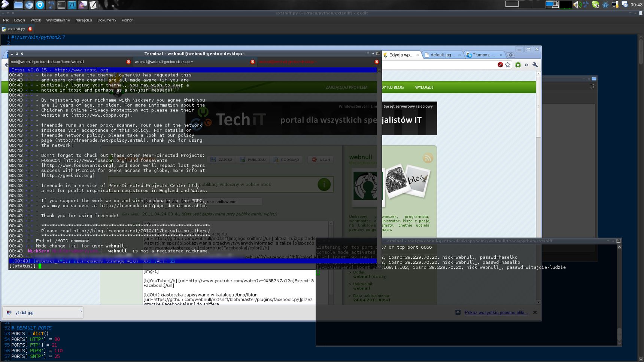Screen dimensions: 644x362
Task: Open the graph plotting application launcher
Action: (x=72, y=5)
